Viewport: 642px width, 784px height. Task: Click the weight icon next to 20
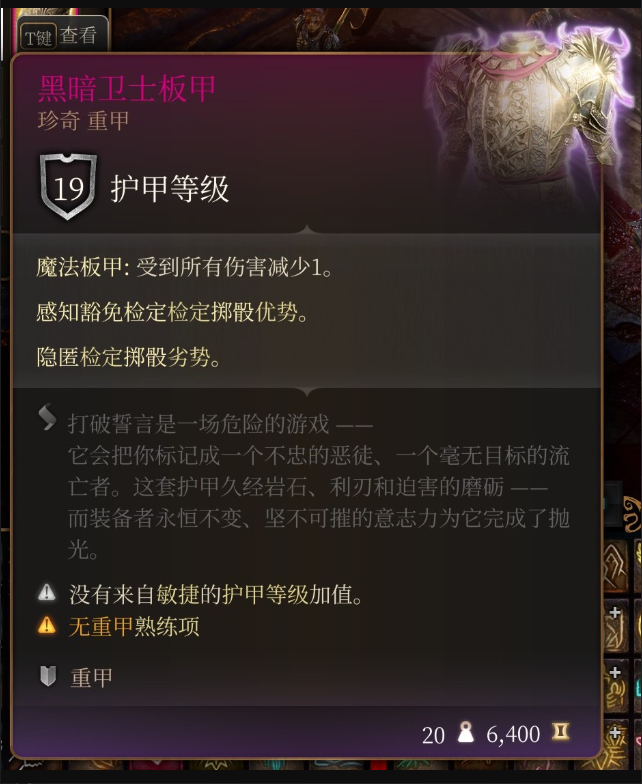[x=466, y=732]
